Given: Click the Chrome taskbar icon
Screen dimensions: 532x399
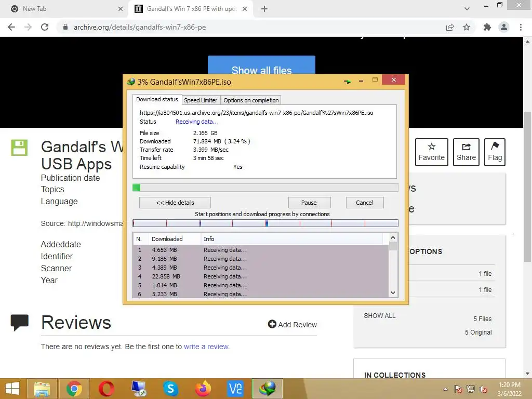Looking at the screenshot, I should pos(74,389).
